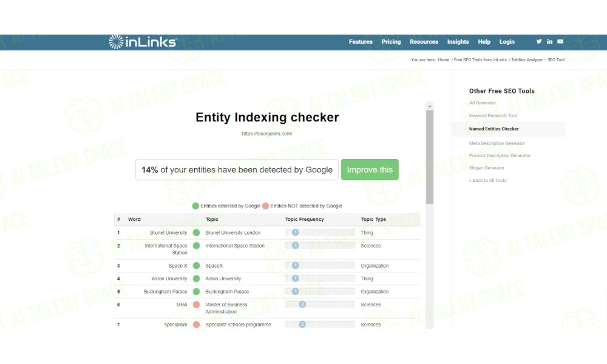Click the 14% entities detected text box
The height and width of the screenshot is (364, 607).
click(x=237, y=169)
